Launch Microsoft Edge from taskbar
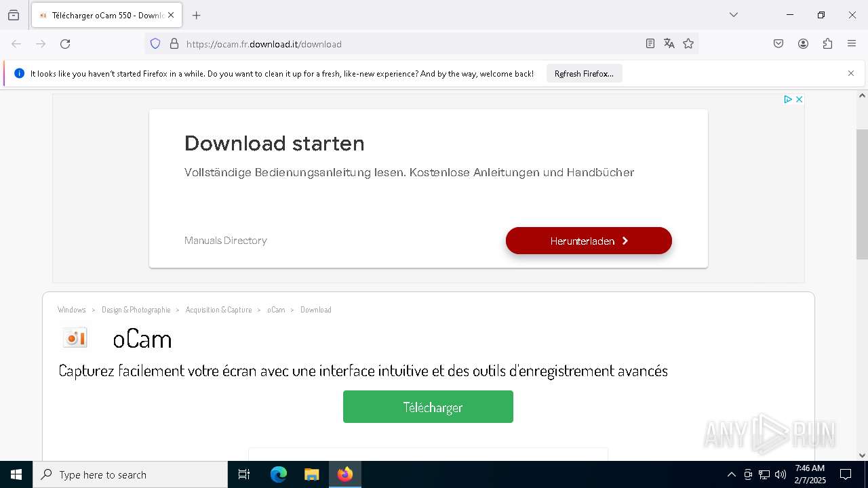The height and width of the screenshot is (488, 868). pyautogui.click(x=279, y=474)
